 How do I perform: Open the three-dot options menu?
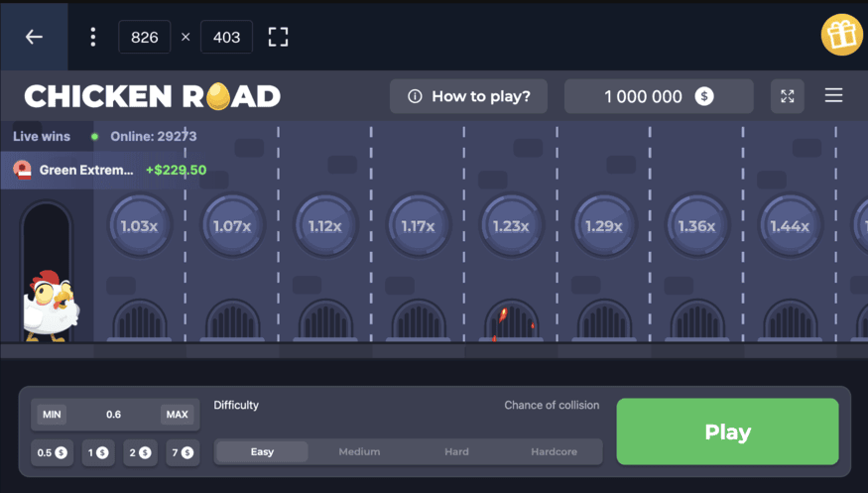[x=93, y=37]
